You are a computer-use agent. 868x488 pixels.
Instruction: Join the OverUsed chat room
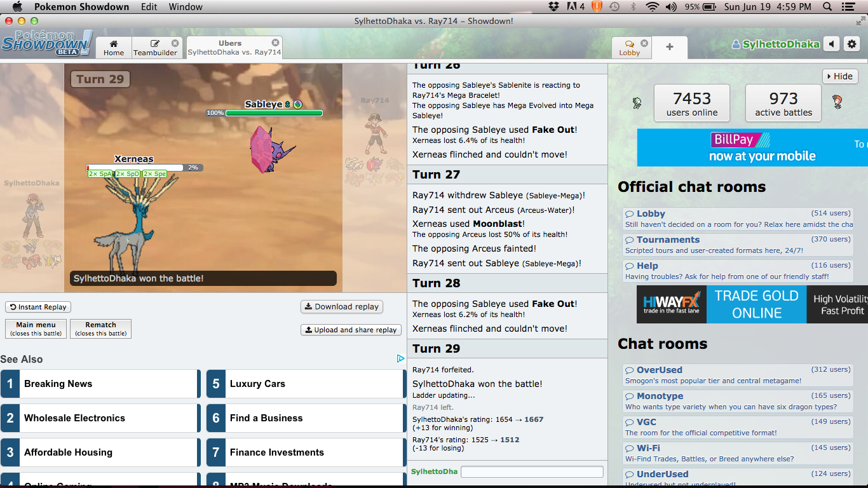pyautogui.click(x=738, y=375)
